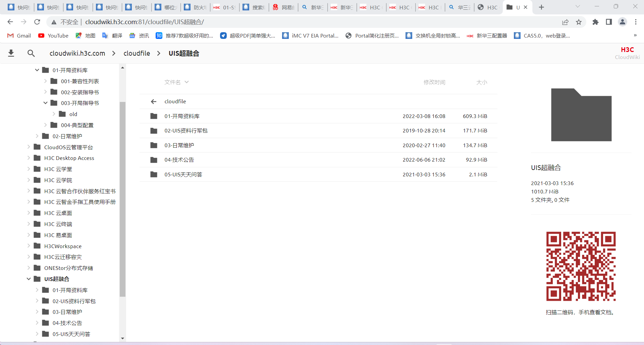Open the Chrome three-dot menu
This screenshot has width=644, height=345.
(x=636, y=22)
